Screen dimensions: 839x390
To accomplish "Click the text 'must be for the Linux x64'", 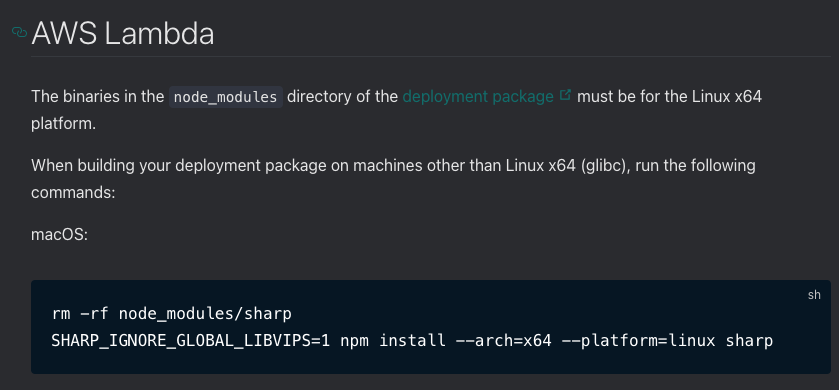I will click(x=669, y=97).
